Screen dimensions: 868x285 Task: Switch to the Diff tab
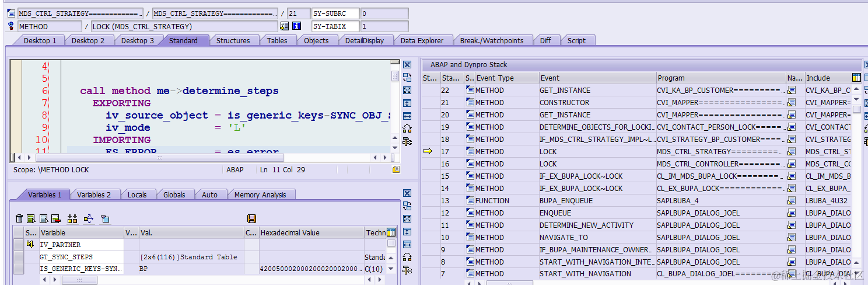[x=545, y=40]
